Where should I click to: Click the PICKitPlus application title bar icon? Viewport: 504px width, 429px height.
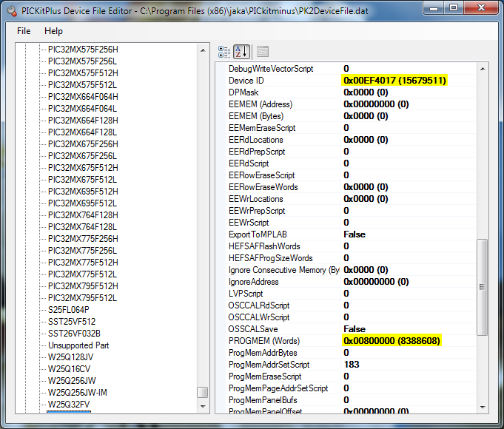[12, 11]
